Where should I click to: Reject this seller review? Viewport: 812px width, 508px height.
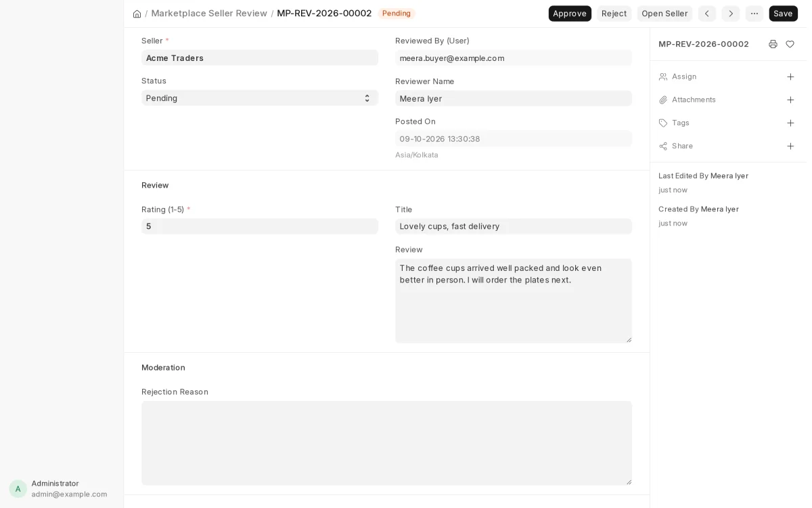(x=614, y=14)
